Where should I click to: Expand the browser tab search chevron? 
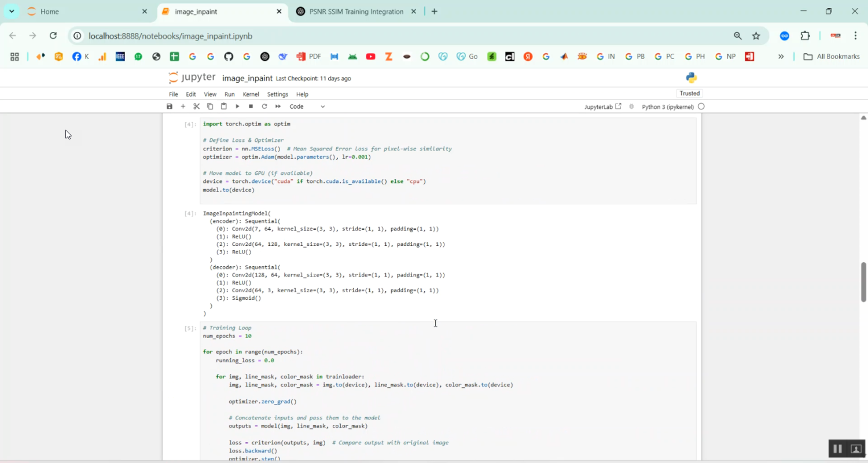(12, 12)
